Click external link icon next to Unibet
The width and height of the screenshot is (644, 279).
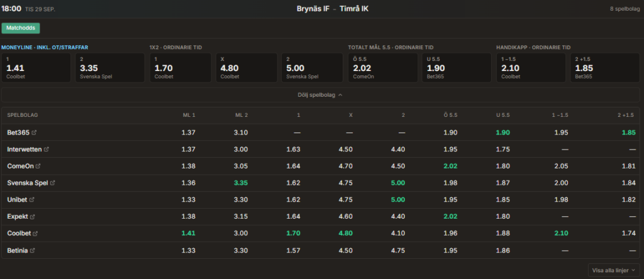click(32, 200)
